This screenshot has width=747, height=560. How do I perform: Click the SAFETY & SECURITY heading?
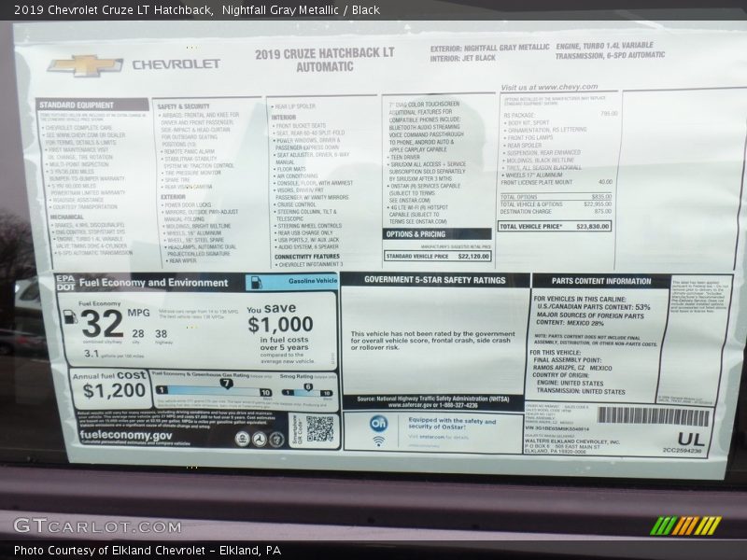183,106
